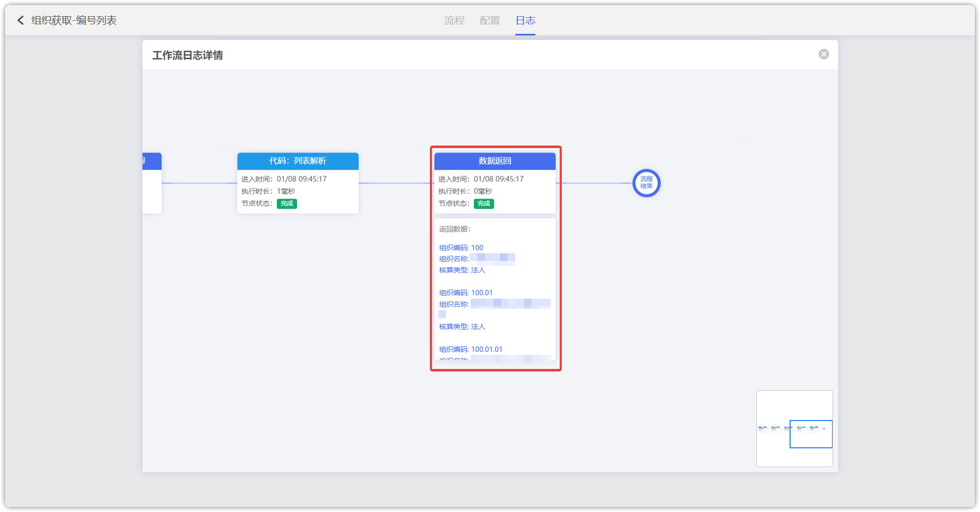Select the 代码：列表解析 node header

[298, 161]
